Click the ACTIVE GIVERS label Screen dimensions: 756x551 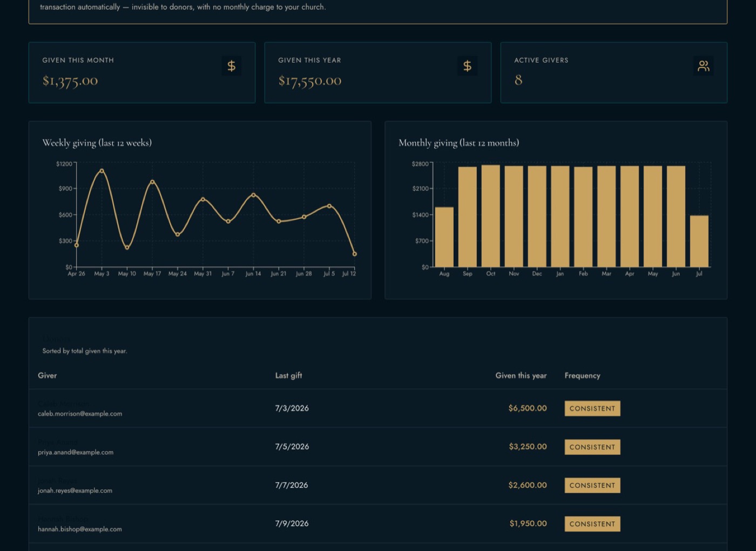pyautogui.click(x=541, y=60)
